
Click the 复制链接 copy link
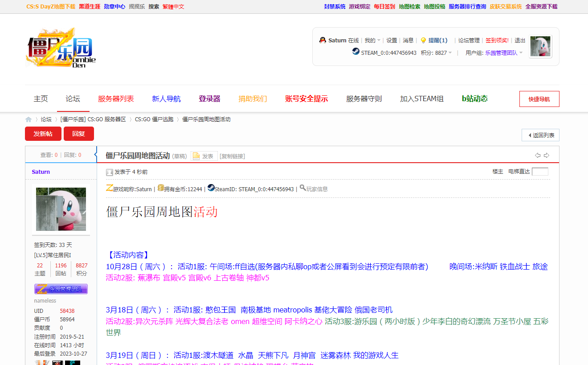(x=232, y=156)
